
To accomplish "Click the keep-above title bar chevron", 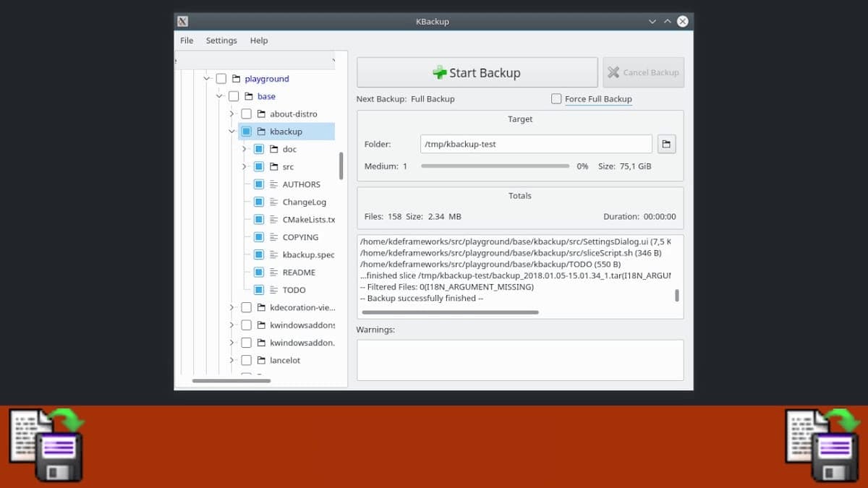I will pyautogui.click(x=668, y=22).
